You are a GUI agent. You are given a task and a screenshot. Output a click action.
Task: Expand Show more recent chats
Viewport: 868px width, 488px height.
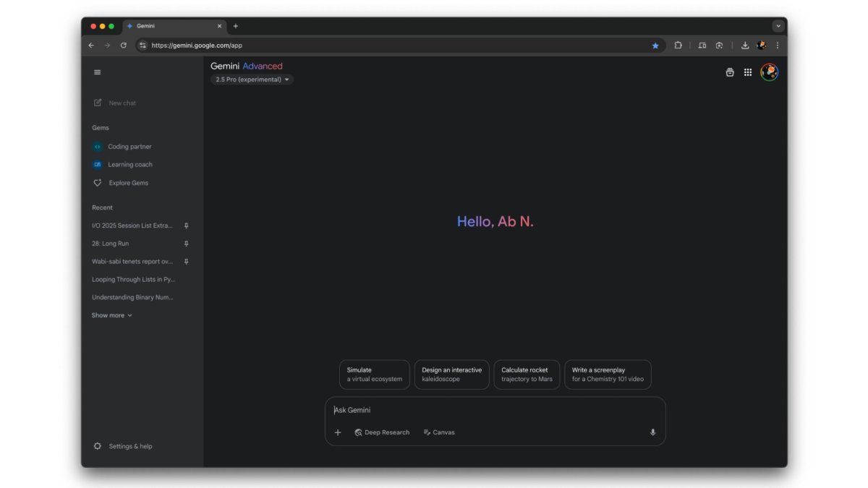(x=112, y=315)
